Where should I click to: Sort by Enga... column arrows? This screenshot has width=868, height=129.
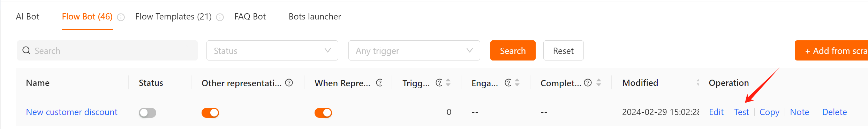coord(517,83)
